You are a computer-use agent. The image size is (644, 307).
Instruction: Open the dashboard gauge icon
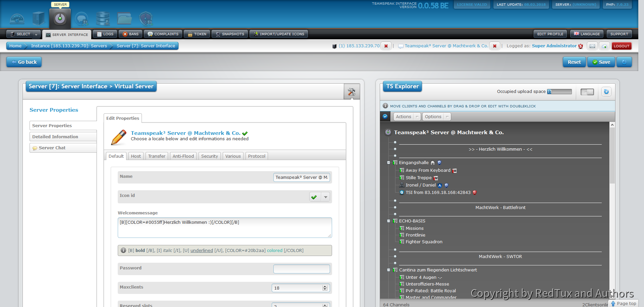click(17, 19)
